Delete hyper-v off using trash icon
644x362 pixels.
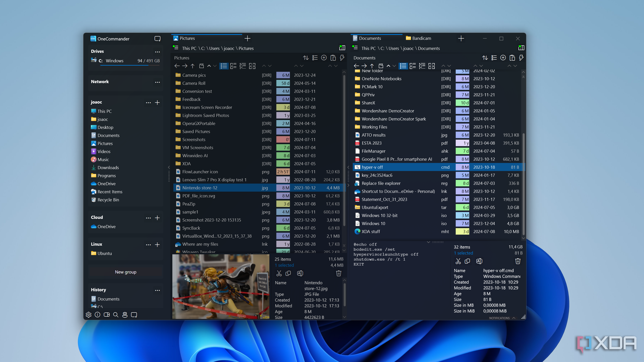coord(518,261)
